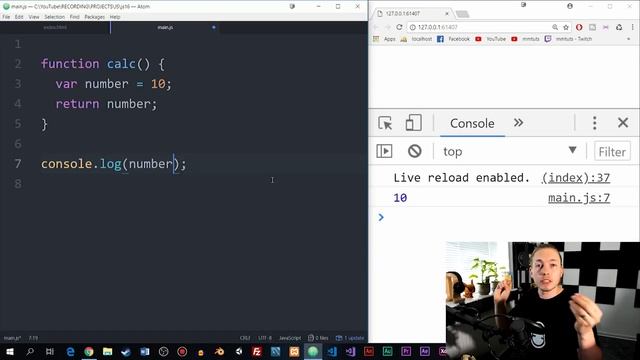640x360 pixels.
Task: Select the DevTools inspect element tool
Action: tap(385, 123)
